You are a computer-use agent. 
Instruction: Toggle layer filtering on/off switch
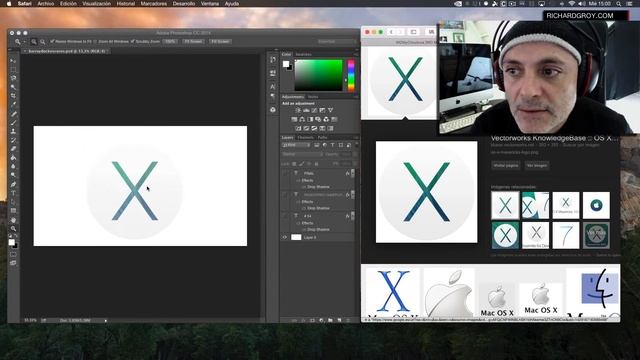click(356, 145)
